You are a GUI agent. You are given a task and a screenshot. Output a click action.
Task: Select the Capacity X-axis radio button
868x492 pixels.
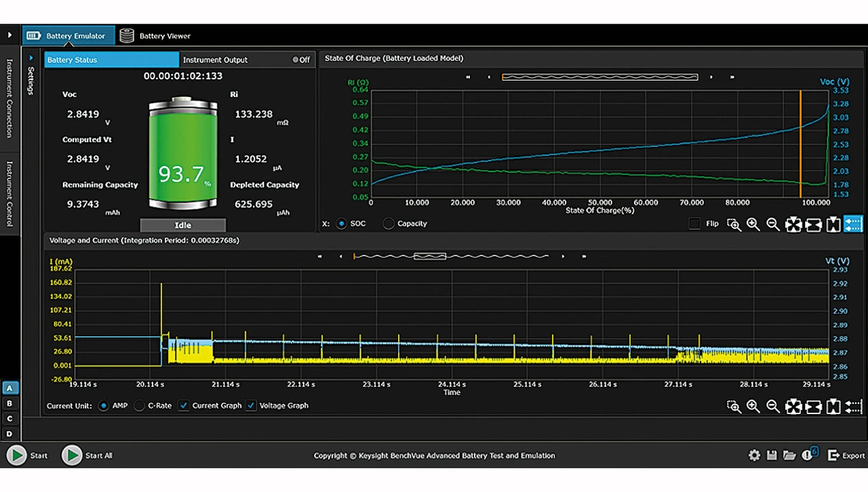coord(389,224)
